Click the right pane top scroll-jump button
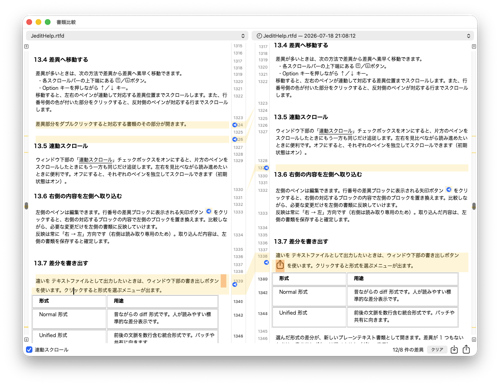500x386 pixels. pyautogui.click(x=474, y=46)
